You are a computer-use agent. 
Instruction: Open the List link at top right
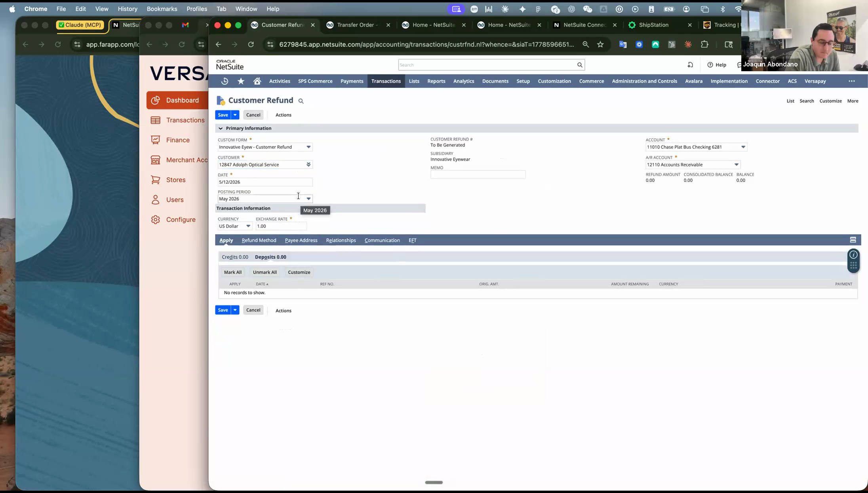coord(790,101)
